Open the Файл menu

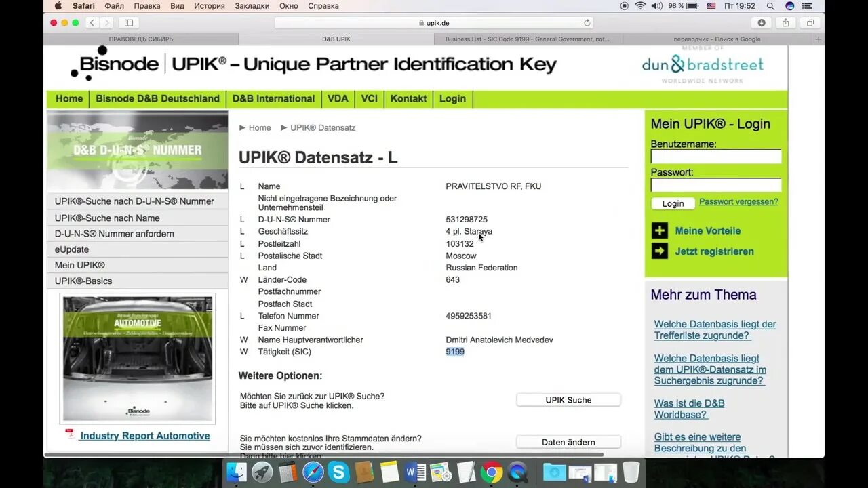point(115,6)
